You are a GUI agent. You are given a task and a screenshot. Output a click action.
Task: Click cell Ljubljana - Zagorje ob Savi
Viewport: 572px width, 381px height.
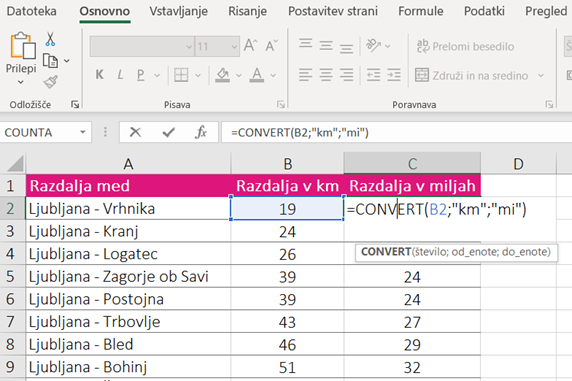[x=128, y=277]
